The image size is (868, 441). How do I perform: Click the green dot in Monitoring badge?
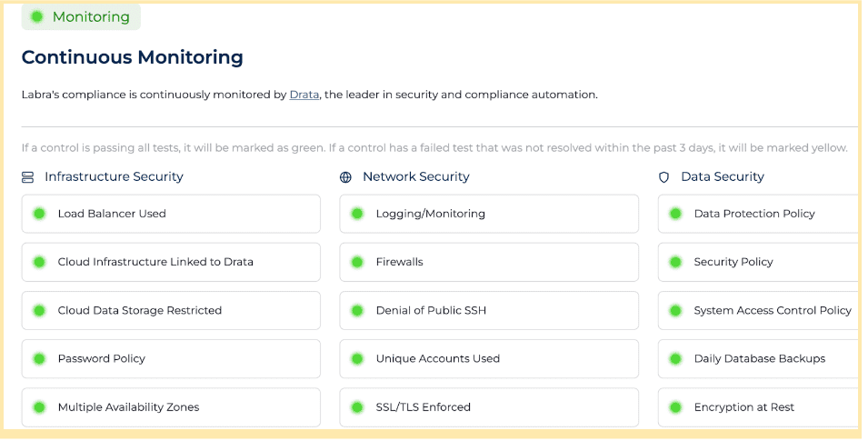(x=36, y=17)
